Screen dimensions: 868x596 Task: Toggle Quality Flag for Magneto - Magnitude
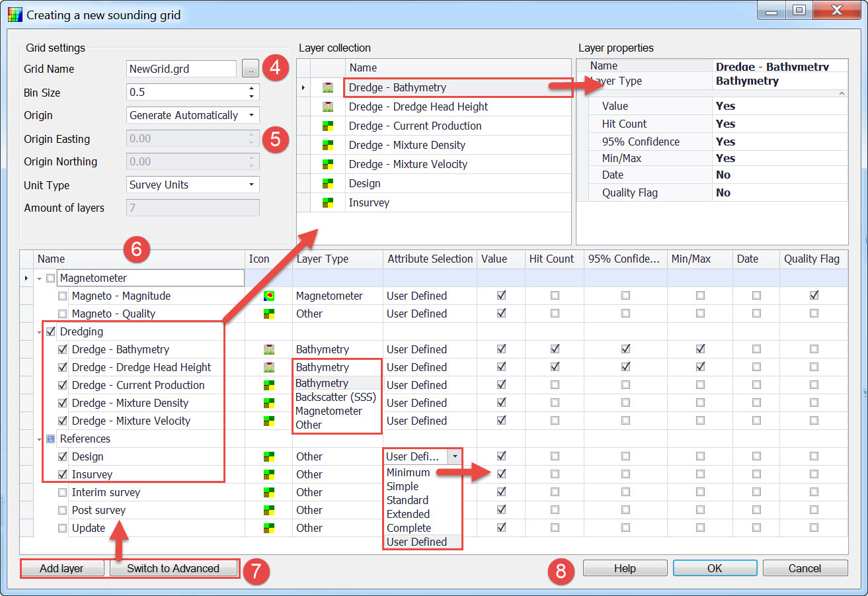point(814,296)
